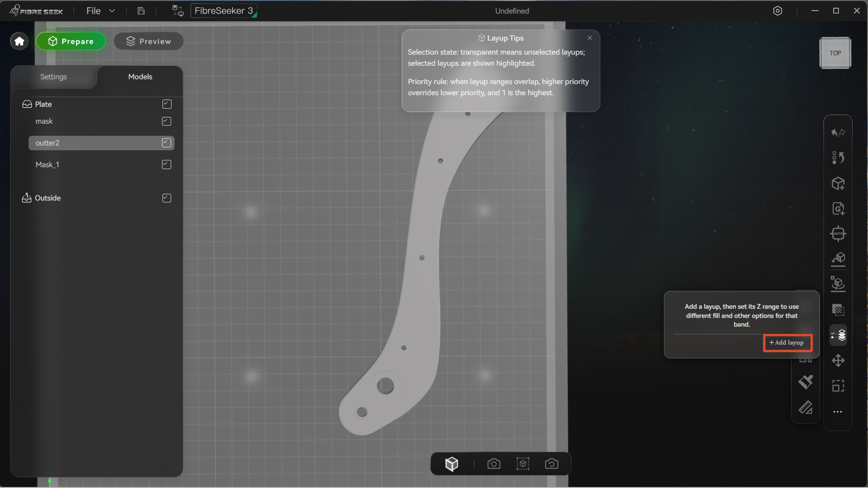Open the hexagon settings icon in title bar
Screen dimensions: 868x488
[x=778, y=11]
